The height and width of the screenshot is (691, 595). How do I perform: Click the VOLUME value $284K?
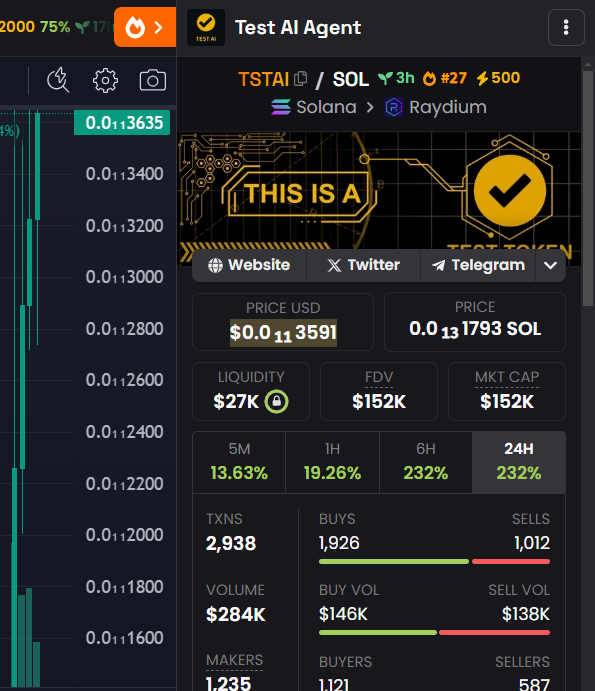236,614
